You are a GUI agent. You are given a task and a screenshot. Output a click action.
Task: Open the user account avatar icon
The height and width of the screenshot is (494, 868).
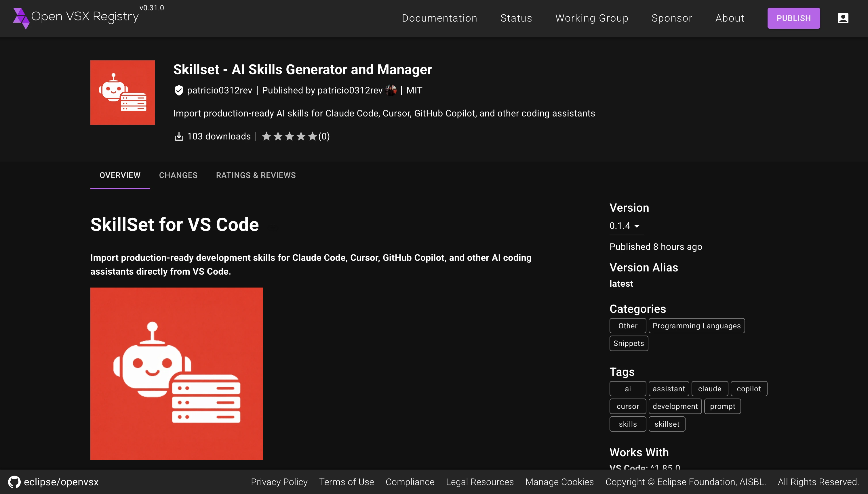[843, 18]
